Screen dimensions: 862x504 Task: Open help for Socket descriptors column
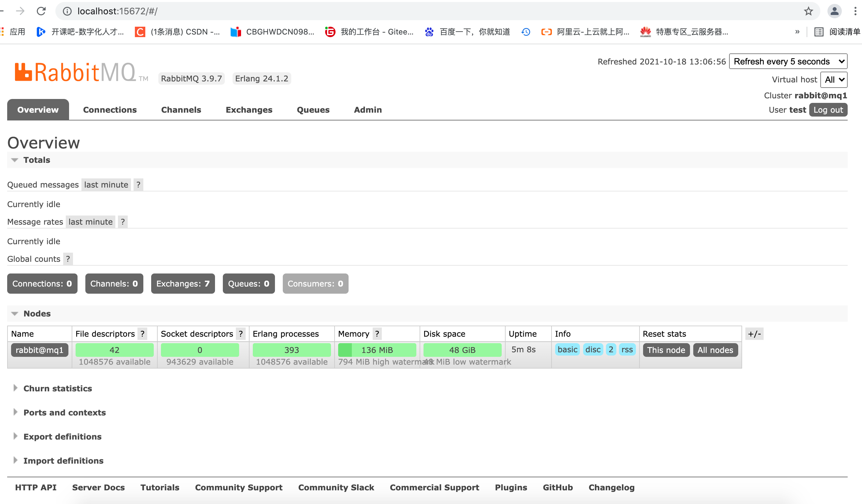[x=241, y=334]
